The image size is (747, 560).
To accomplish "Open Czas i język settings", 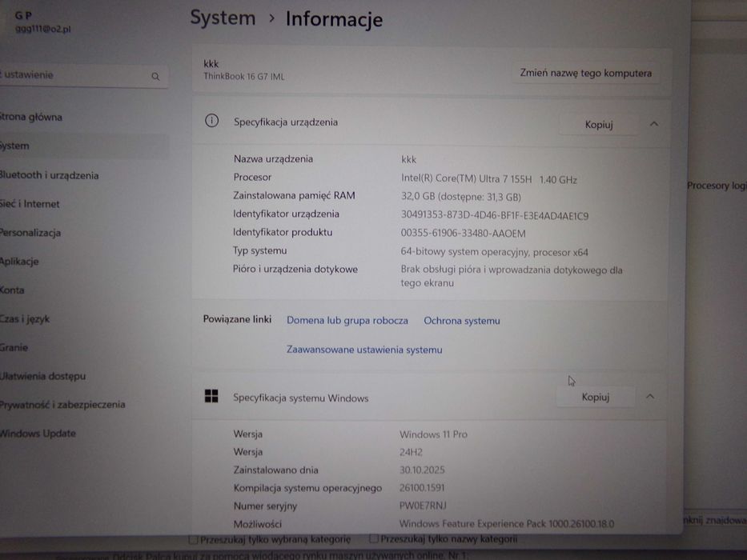I will [83, 319].
